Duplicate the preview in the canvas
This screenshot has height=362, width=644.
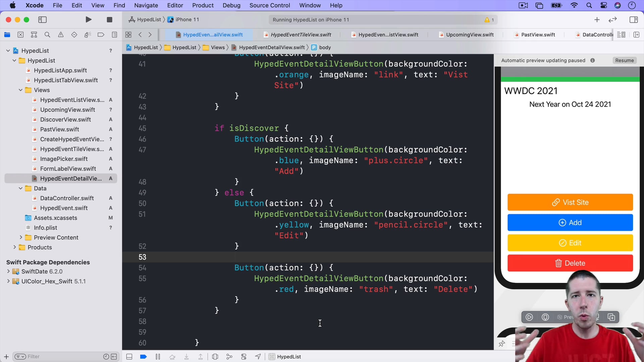pos(611,317)
